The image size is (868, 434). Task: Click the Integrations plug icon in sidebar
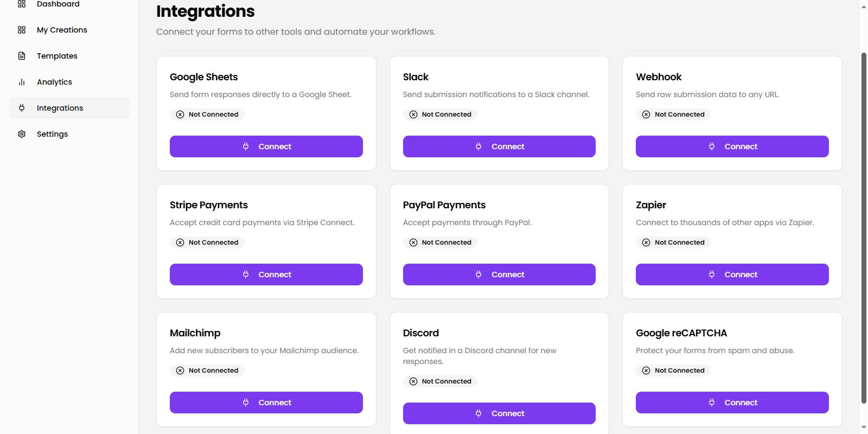tap(22, 108)
